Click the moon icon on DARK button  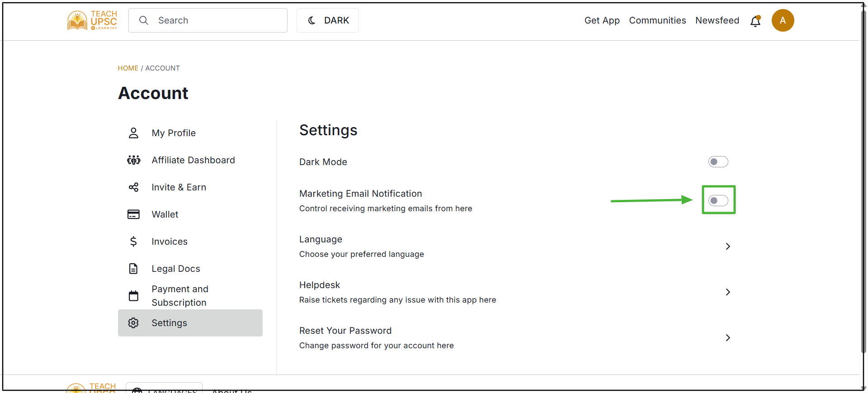pyautogui.click(x=311, y=20)
